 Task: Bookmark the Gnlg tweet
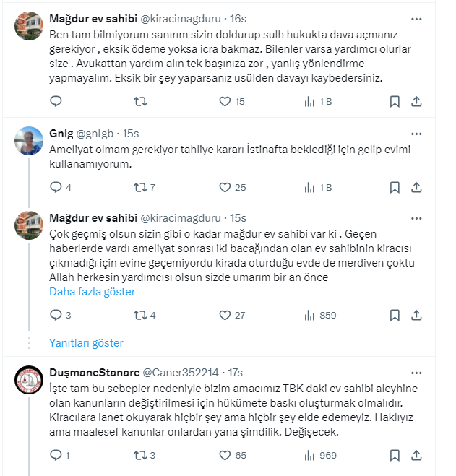click(x=395, y=187)
